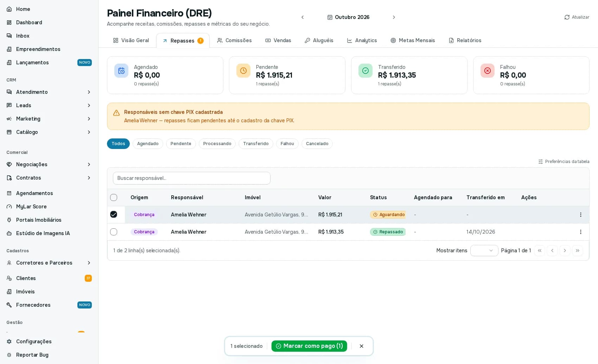This screenshot has width=598, height=364.
Task: Click the Atualizar refresh button
Action: [577, 17]
